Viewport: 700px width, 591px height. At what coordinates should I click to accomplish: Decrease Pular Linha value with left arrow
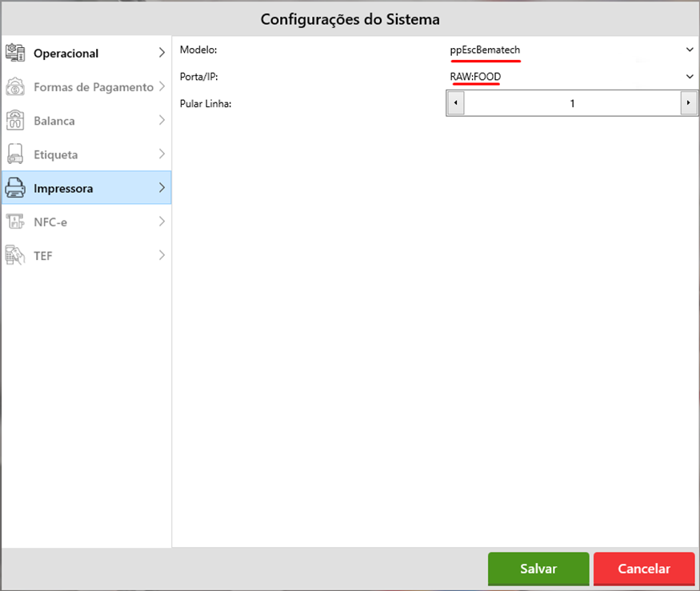coord(455,103)
